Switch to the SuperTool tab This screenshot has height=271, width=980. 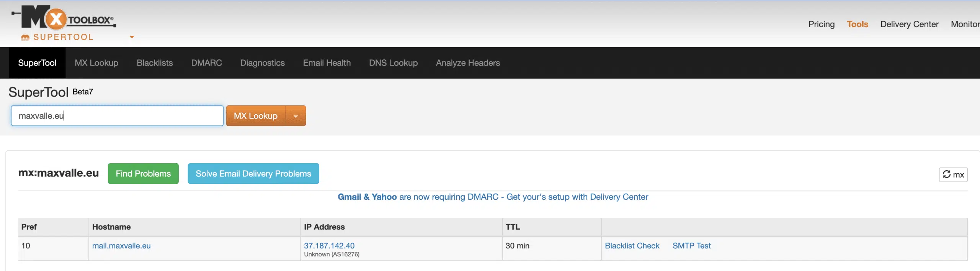(x=37, y=63)
